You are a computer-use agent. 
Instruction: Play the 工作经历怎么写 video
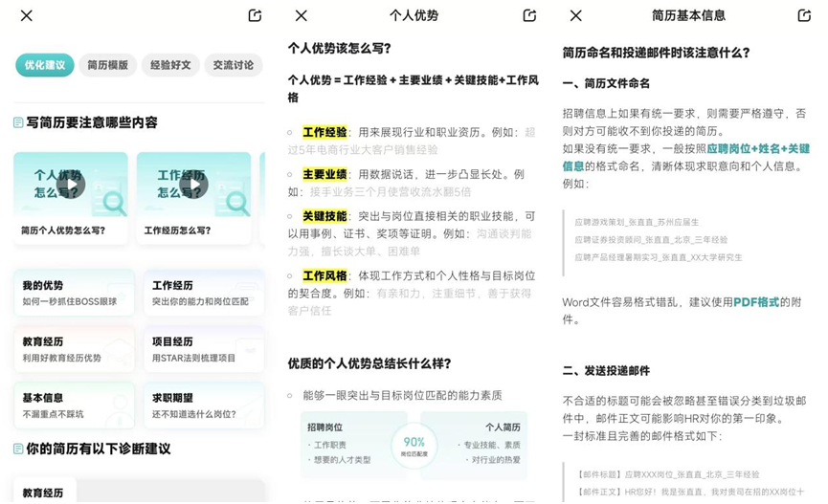click(x=193, y=185)
